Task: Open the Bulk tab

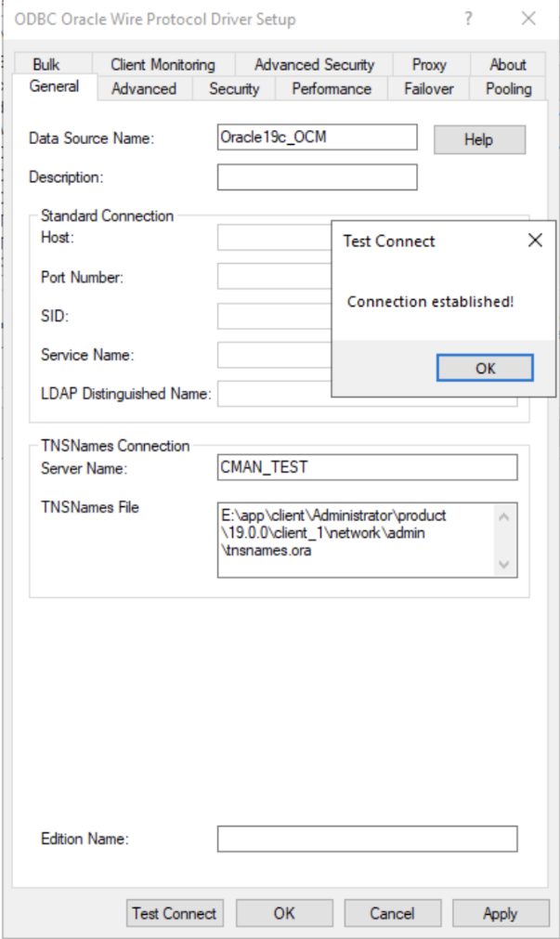Action: click(x=46, y=64)
